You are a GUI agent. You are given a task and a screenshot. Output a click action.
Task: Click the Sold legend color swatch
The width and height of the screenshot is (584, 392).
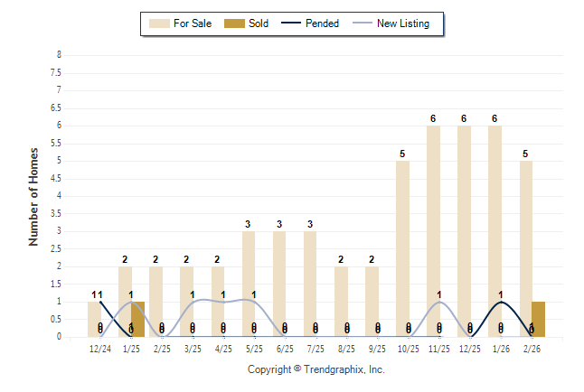234,23
